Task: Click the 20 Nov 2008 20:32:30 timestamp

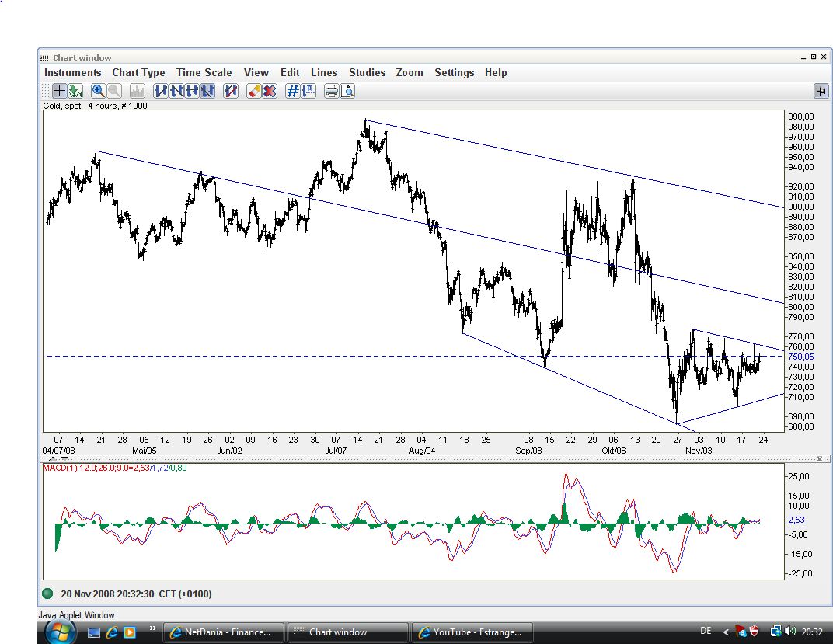Action: coord(136,594)
